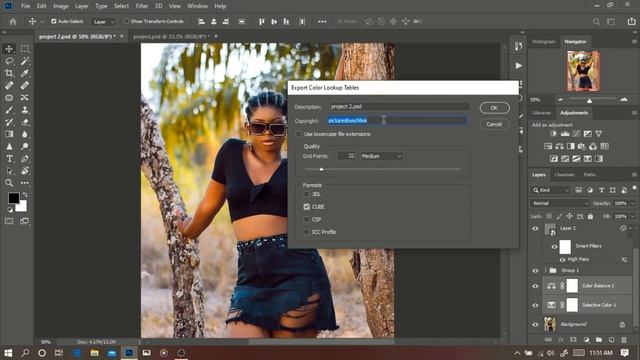The height and width of the screenshot is (360, 640).
Task: Open the Opacity value dropdown
Action: point(633,203)
